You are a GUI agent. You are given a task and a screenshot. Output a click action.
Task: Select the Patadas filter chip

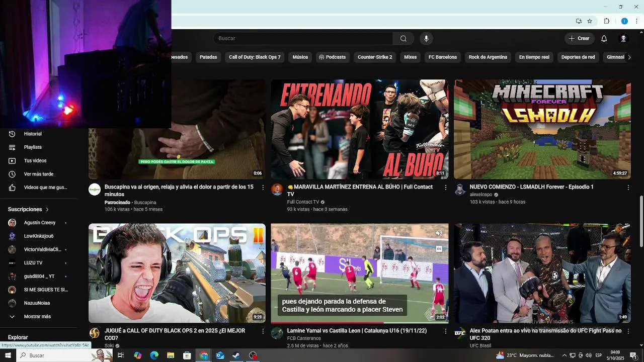[x=208, y=57]
